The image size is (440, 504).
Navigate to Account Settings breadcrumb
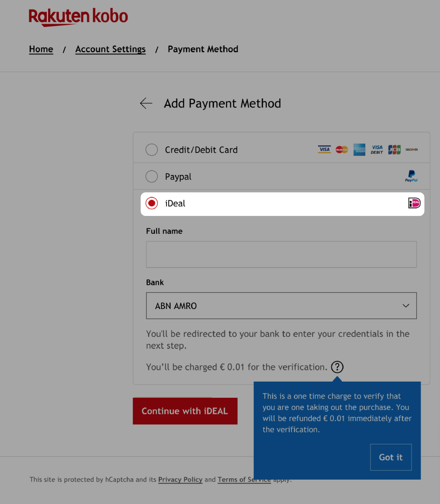point(111,49)
